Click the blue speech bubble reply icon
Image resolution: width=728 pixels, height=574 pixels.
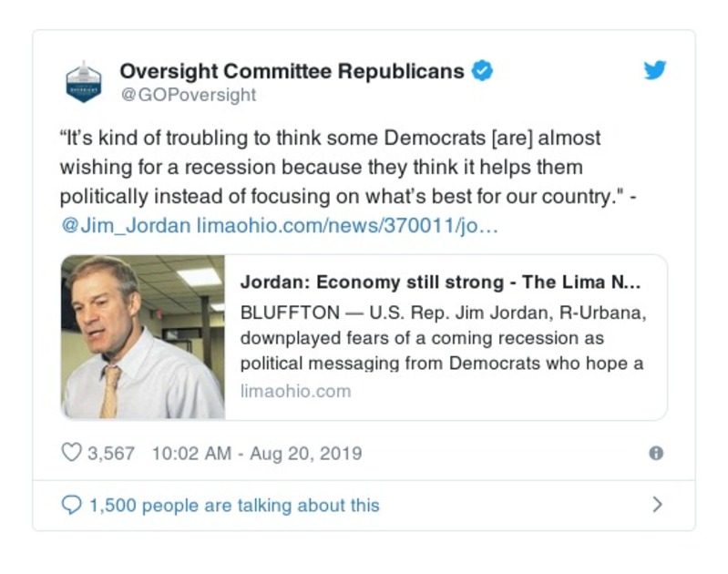[71, 505]
